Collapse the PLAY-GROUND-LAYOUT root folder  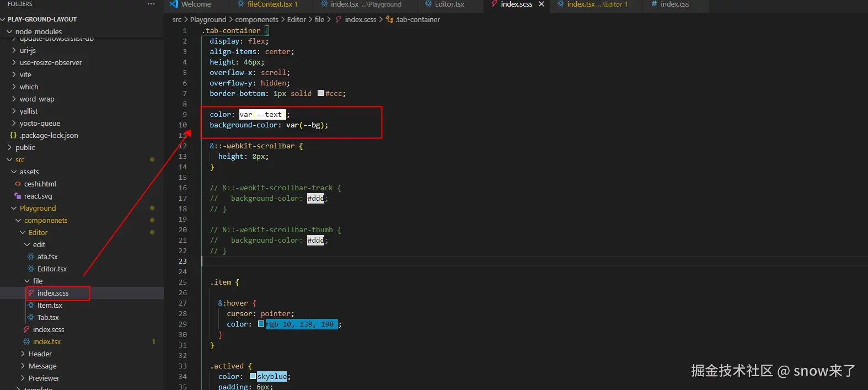point(42,19)
